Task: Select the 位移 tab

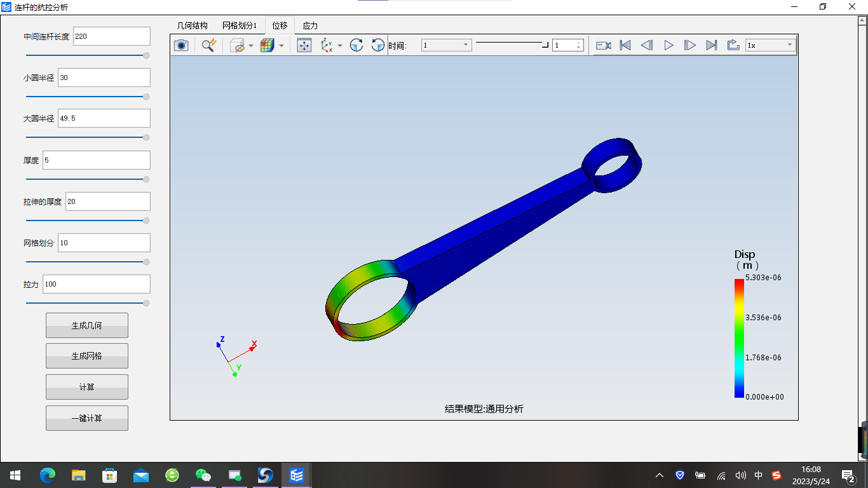Action: tap(280, 25)
